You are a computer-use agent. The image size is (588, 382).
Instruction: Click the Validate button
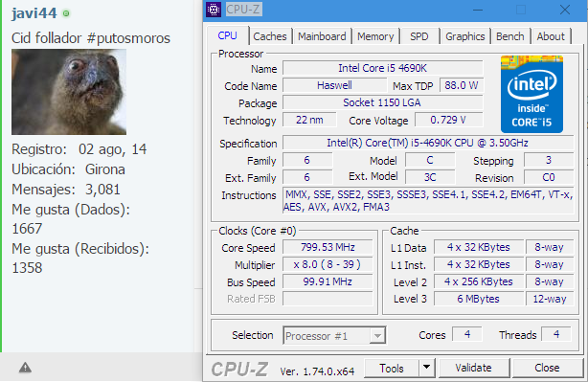[x=474, y=368]
